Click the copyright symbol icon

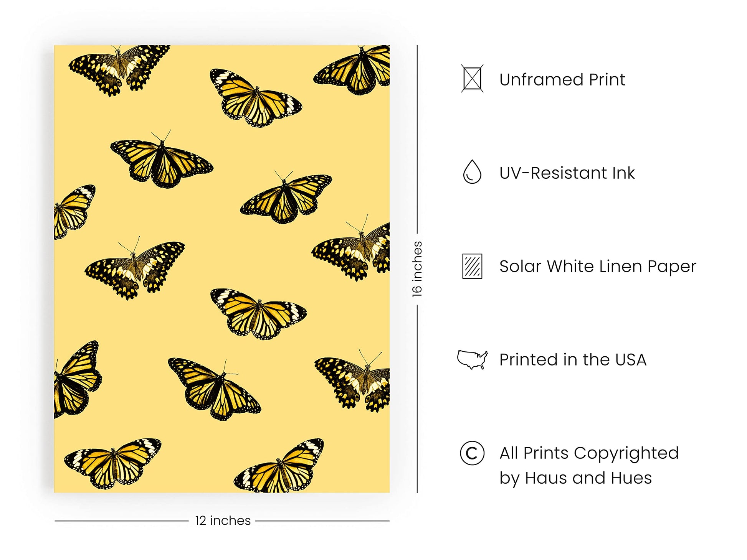(x=472, y=453)
